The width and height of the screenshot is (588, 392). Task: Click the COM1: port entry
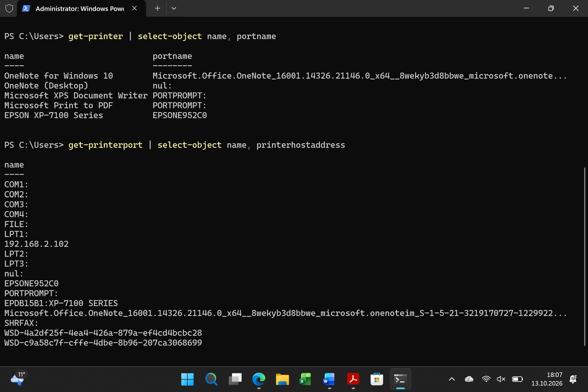point(16,185)
